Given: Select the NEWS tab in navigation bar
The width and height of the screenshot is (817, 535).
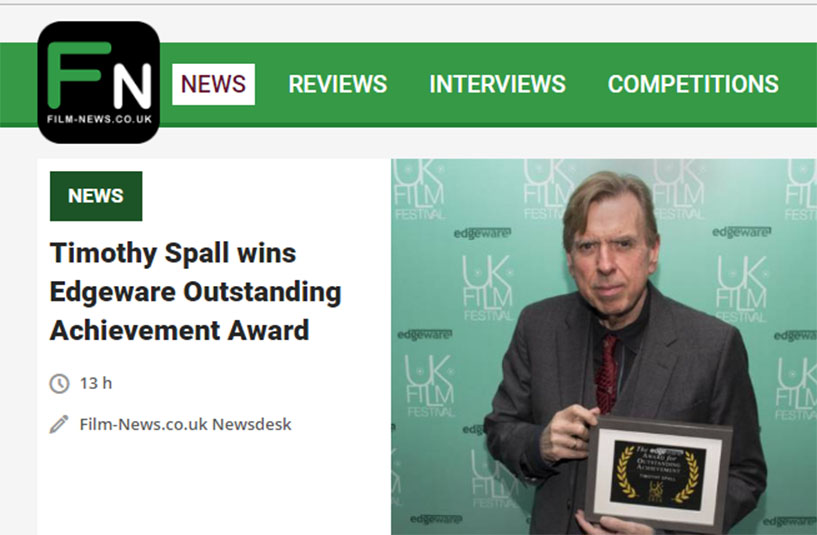Looking at the screenshot, I should coord(214,84).
